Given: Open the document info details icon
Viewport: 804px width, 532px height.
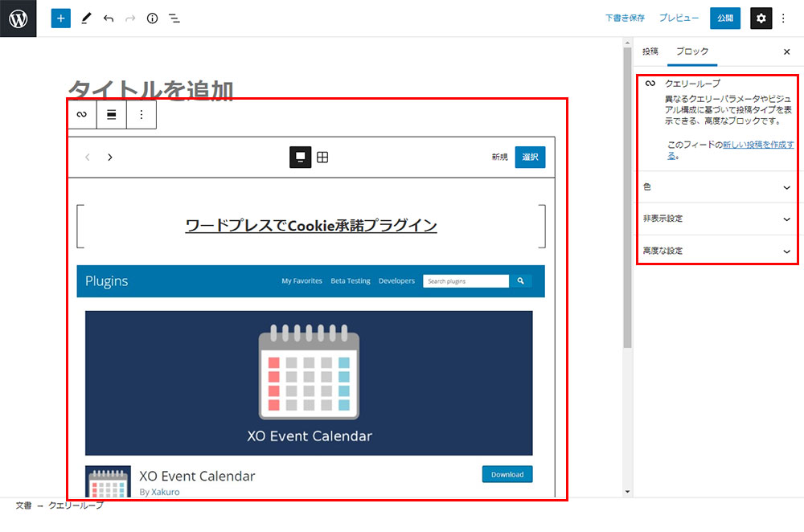Looking at the screenshot, I should [x=152, y=18].
